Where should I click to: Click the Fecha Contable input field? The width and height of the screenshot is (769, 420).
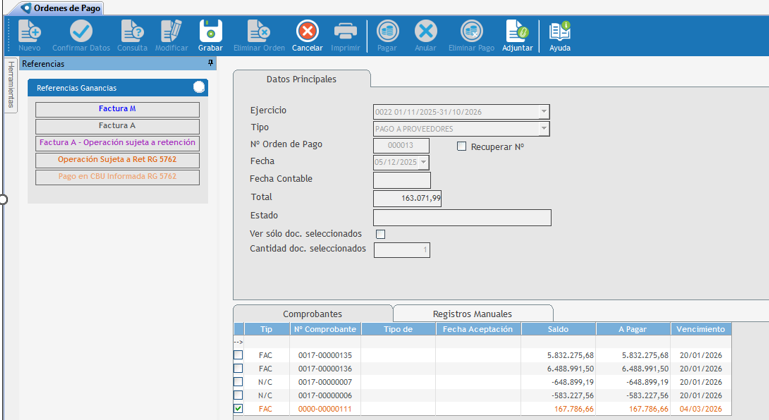[401, 180]
